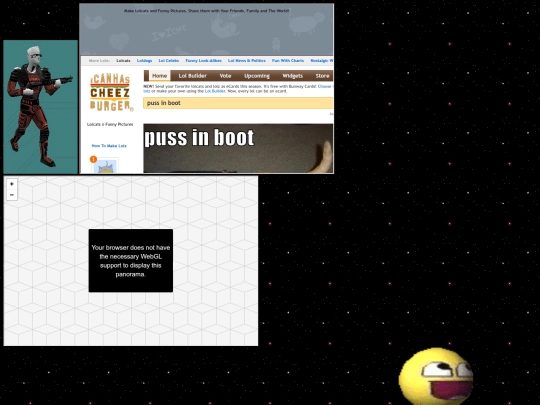540x405 pixels.
Task: Open the Fun With Charts link
Action: click(288, 61)
